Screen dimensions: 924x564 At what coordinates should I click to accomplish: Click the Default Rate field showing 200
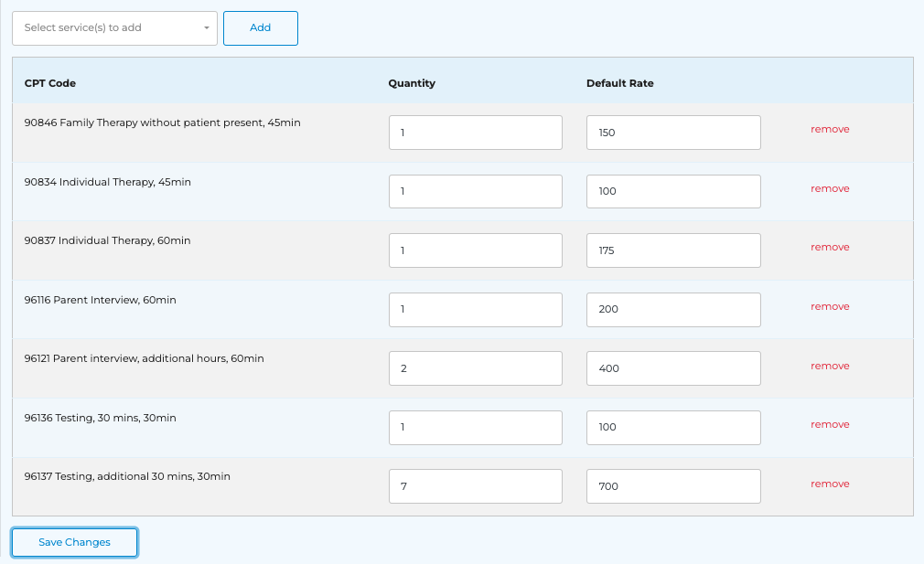pyautogui.click(x=673, y=309)
